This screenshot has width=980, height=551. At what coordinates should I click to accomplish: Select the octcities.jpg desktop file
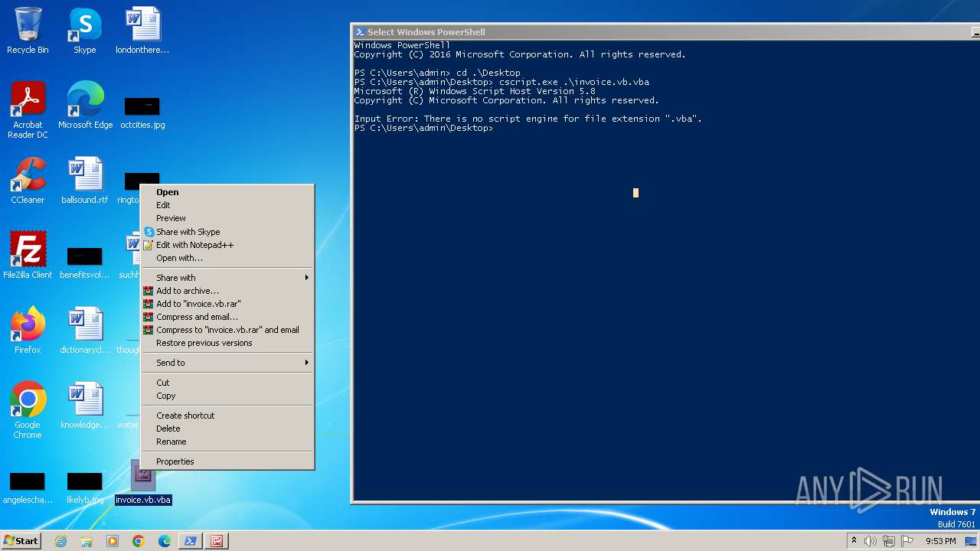[142, 112]
